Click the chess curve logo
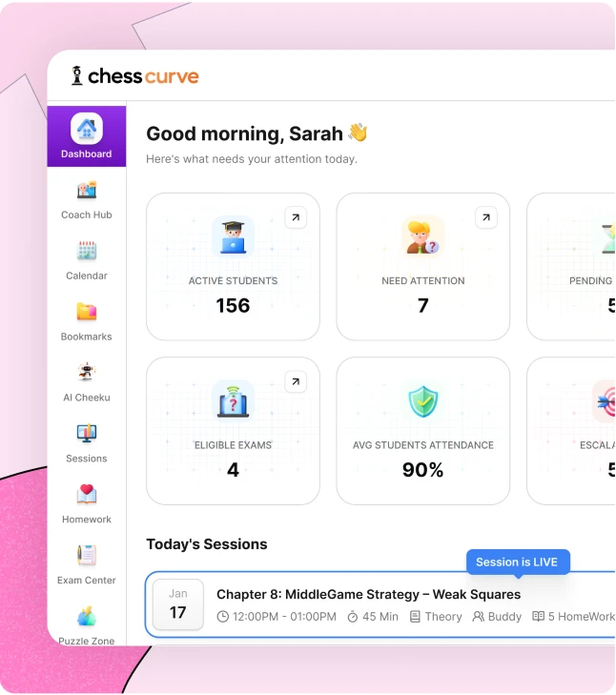Screen dimensions: 616x695 (134, 76)
